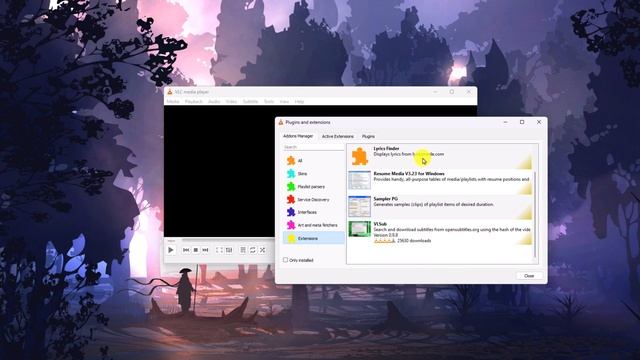Select the Service Discovery category
640x360 pixels.
313,200
